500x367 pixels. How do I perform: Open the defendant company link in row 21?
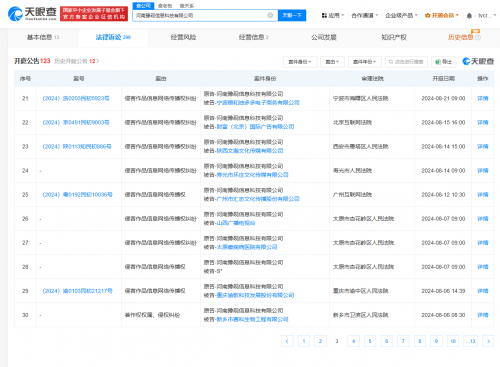click(258, 103)
